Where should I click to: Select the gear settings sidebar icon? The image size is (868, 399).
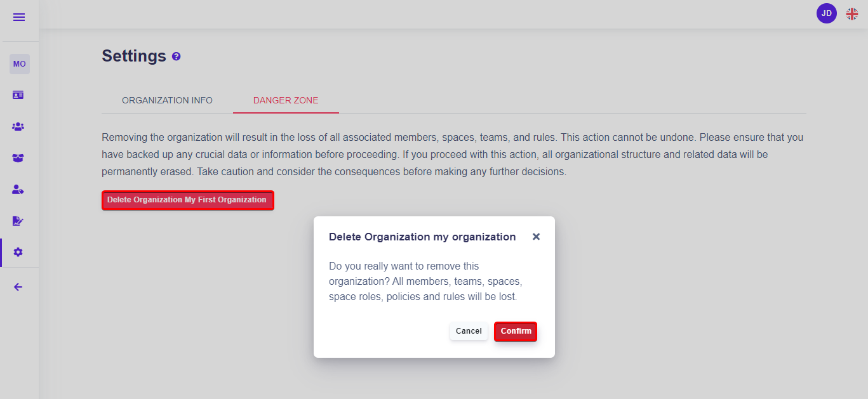18,252
